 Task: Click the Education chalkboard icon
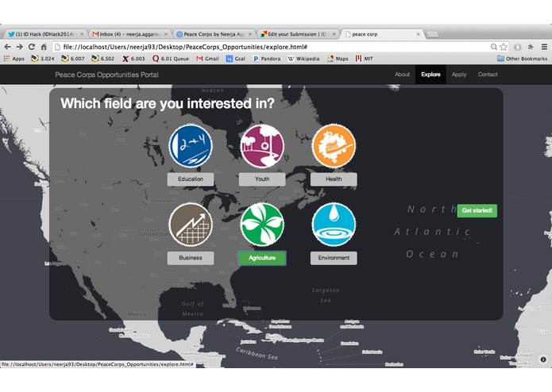tap(191, 146)
